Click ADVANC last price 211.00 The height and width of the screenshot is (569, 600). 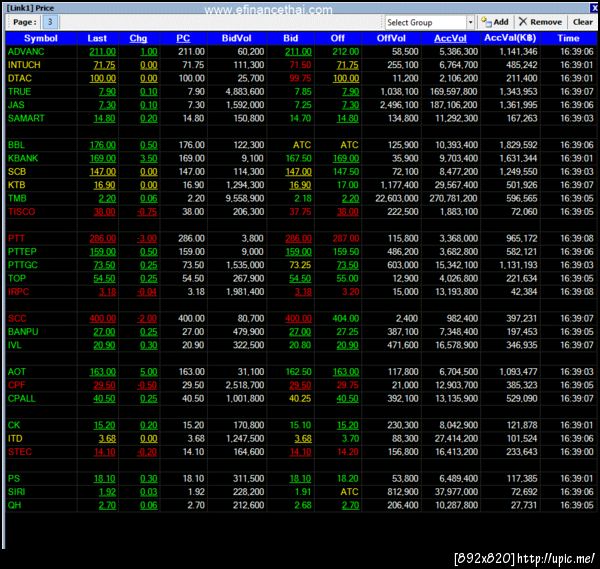(103, 52)
